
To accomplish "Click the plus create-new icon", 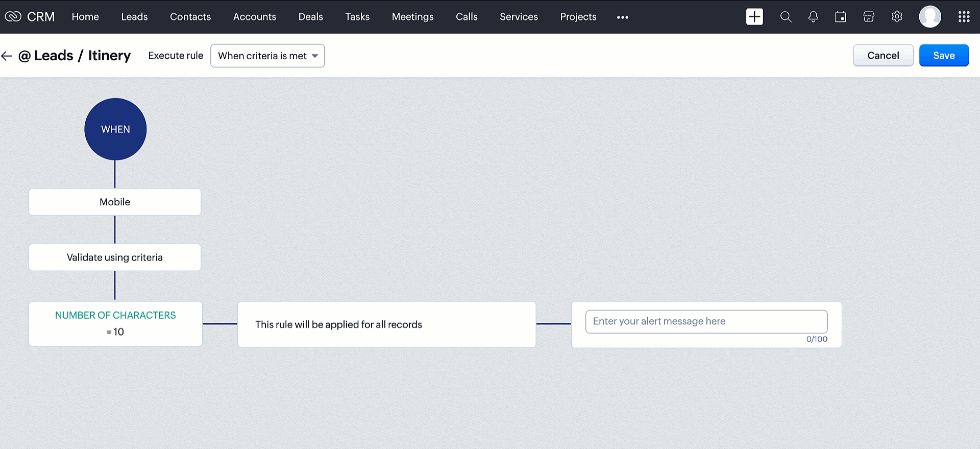I will pyautogui.click(x=754, y=17).
